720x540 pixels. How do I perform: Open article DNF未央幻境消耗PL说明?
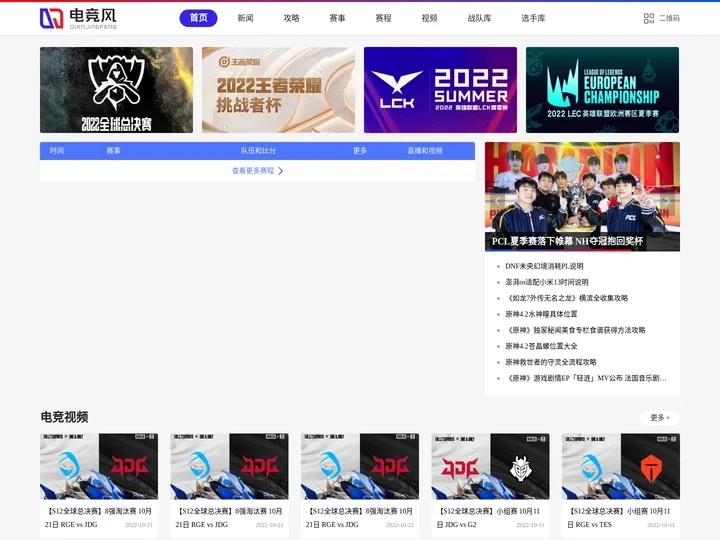tap(544, 266)
